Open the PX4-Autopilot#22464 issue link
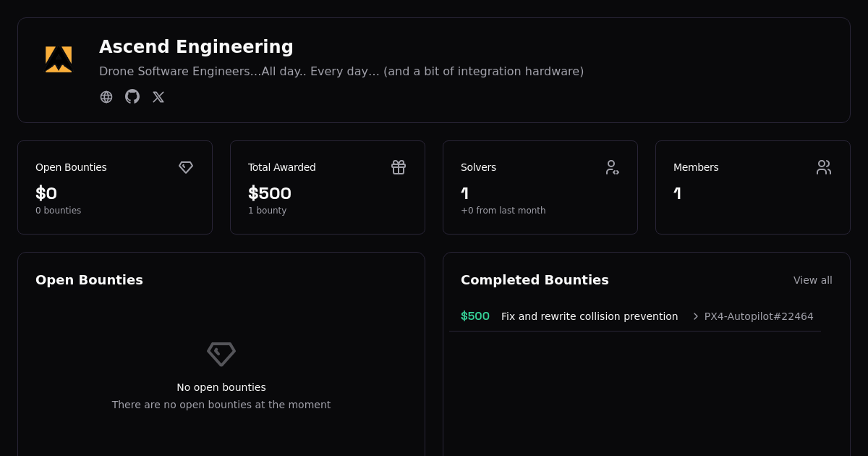The image size is (868, 456). tap(759, 316)
